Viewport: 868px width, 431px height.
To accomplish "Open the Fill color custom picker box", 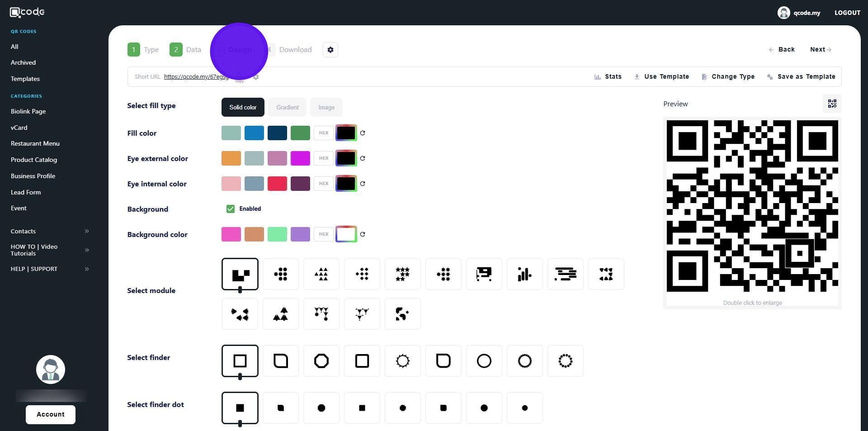I will [x=346, y=133].
